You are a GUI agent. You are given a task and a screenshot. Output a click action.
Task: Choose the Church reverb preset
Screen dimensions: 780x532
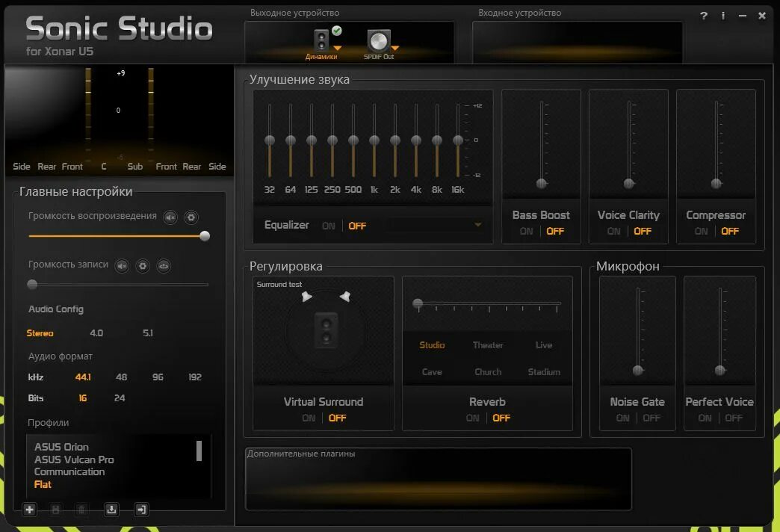tap(488, 372)
